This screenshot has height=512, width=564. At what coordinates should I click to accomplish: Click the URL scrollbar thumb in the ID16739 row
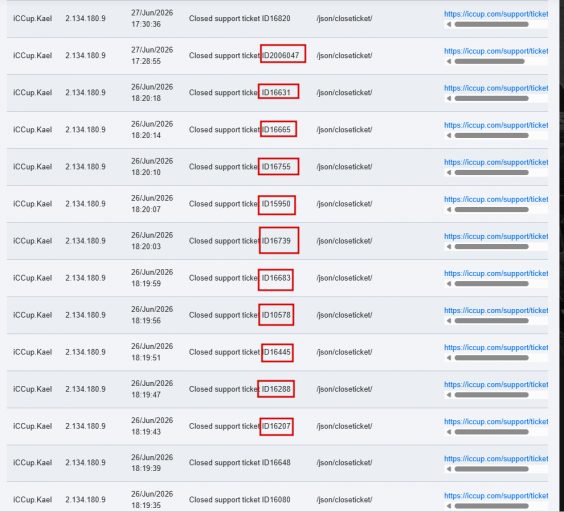[491, 247]
